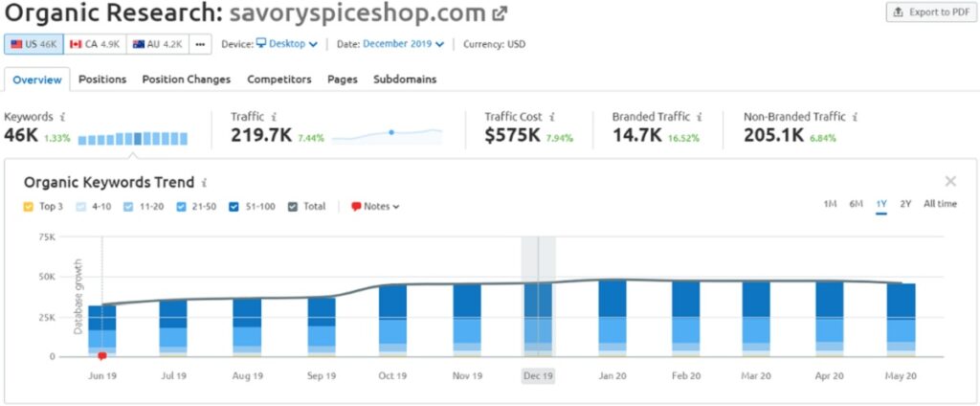This screenshot has height=406, width=980.
Task: Toggle the Top 3 checkbox
Action: tap(28, 207)
